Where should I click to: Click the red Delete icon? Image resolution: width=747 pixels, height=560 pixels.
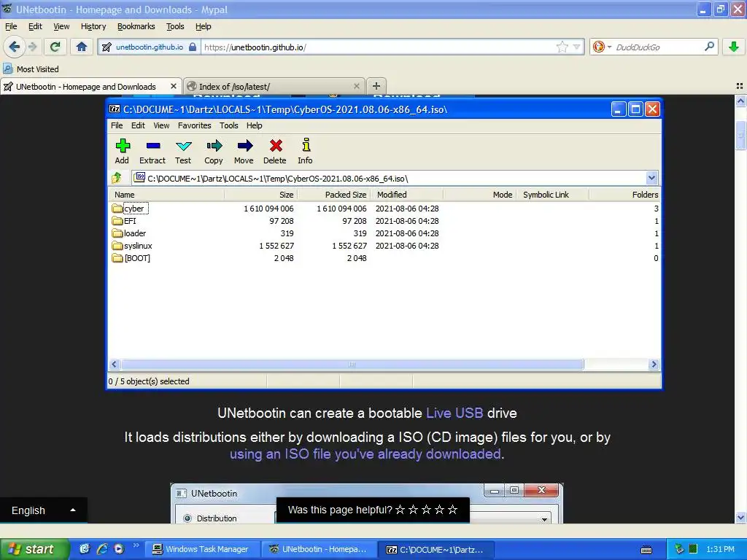[x=275, y=152]
